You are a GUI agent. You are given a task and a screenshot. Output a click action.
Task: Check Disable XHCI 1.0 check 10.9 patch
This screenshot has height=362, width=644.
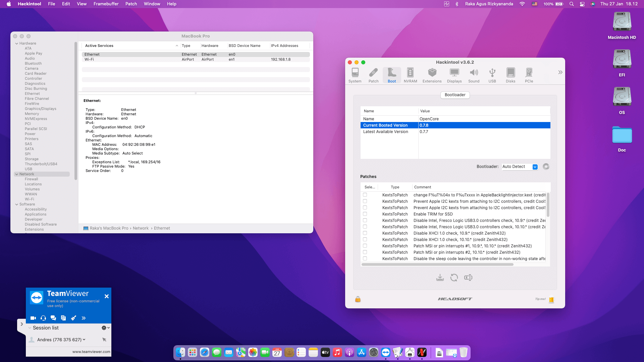click(x=365, y=233)
